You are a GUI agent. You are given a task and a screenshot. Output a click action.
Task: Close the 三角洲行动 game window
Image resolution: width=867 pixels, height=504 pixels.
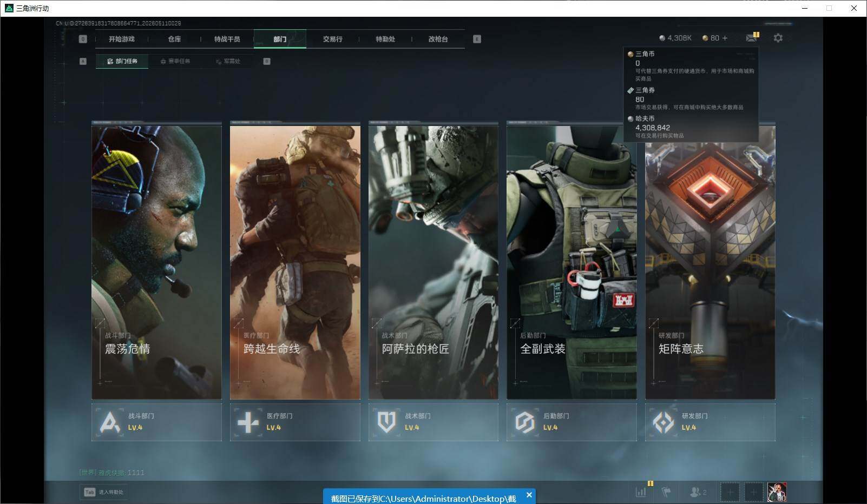click(x=854, y=8)
